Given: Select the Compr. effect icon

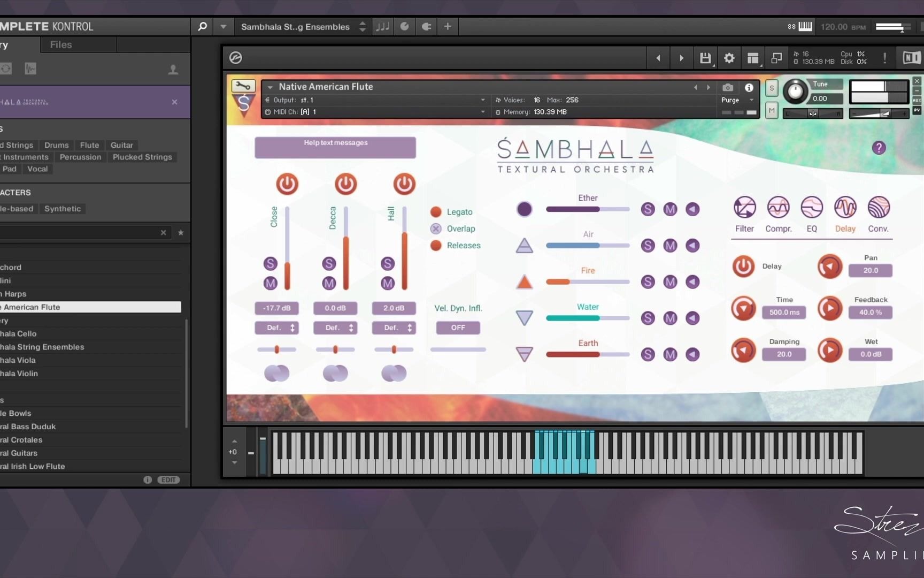Looking at the screenshot, I should point(778,207).
